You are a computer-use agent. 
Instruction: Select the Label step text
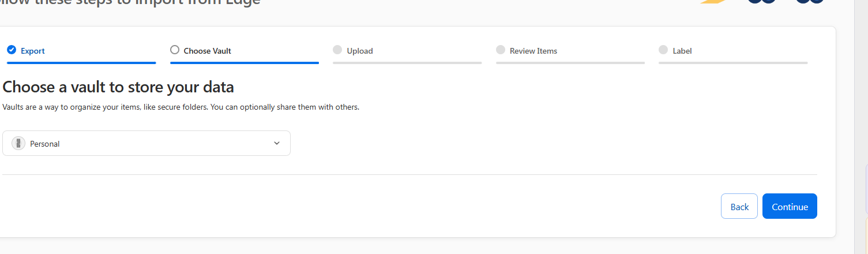(682, 51)
